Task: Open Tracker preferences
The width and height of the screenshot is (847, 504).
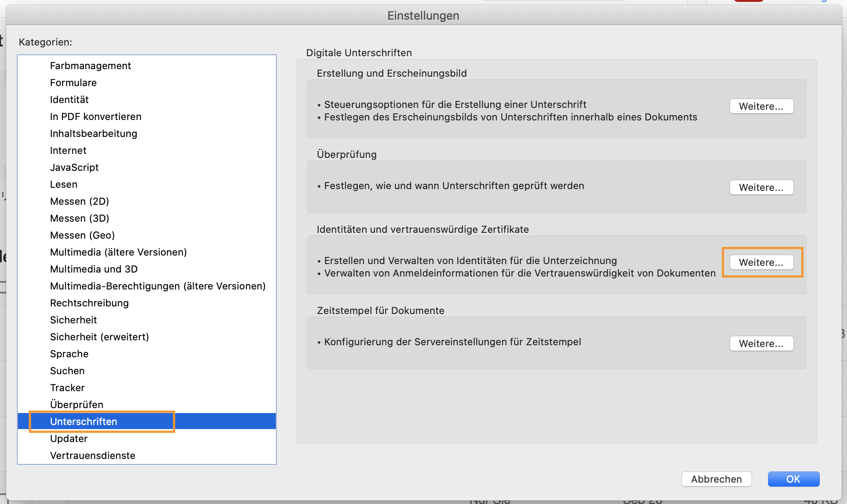Action: pyautogui.click(x=147, y=388)
